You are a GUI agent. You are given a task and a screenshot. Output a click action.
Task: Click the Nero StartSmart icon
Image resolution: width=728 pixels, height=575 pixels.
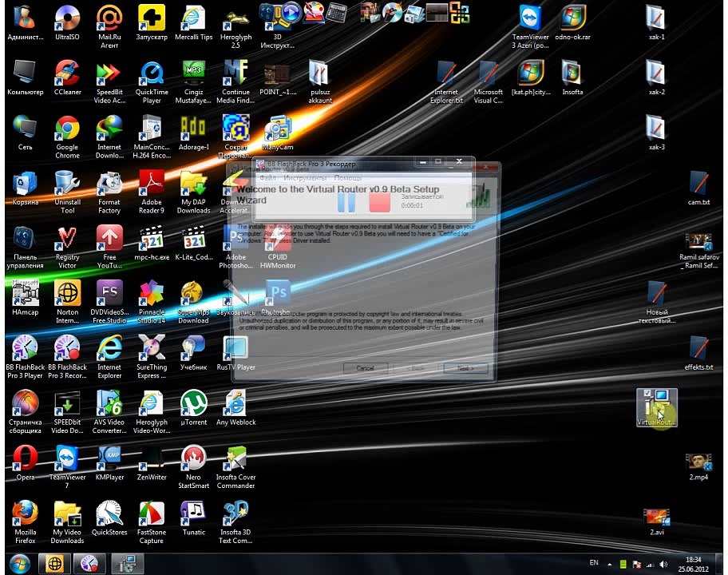point(194,466)
